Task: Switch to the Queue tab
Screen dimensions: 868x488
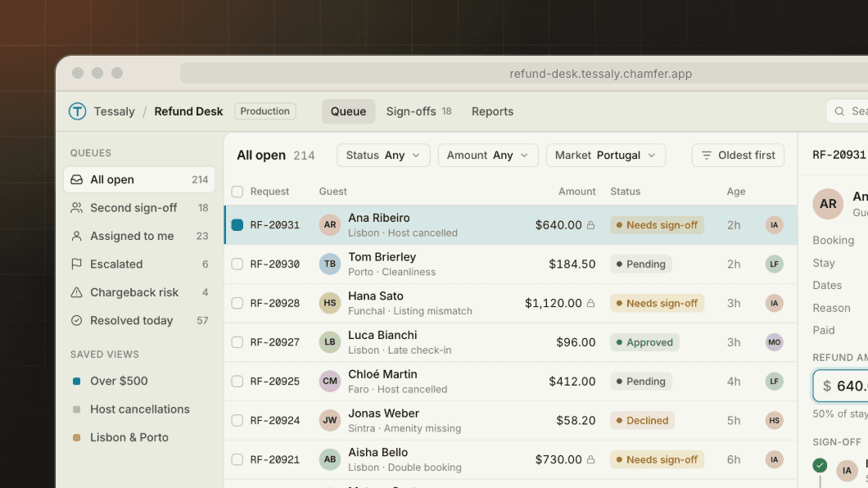Action: [x=348, y=111]
